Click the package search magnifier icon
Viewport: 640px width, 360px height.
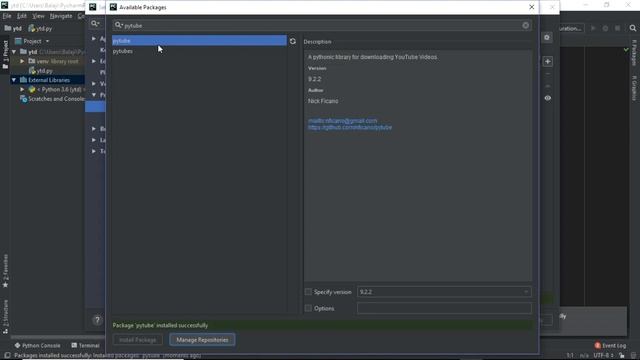click(118, 25)
